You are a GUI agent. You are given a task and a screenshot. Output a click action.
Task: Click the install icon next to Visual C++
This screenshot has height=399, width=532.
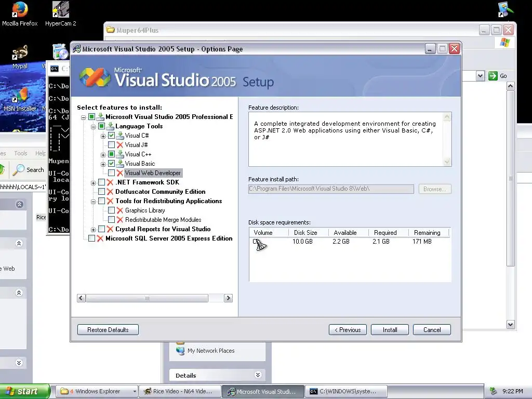point(120,154)
